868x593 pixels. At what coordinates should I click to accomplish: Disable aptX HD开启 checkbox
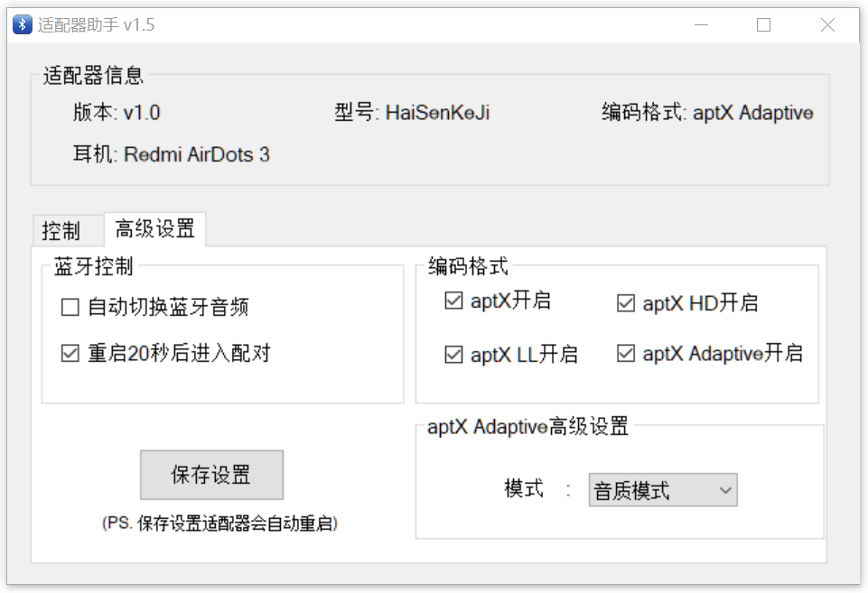point(626,303)
